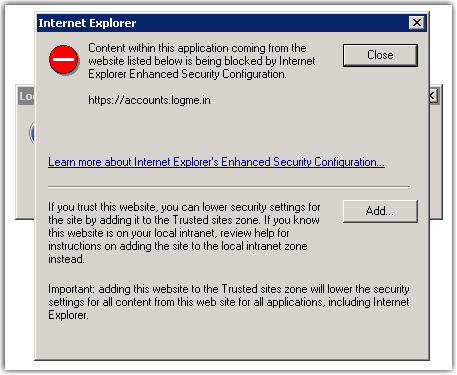Click the red blocked-content stop icon
This screenshot has width=457, height=375.
(x=63, y=60)
